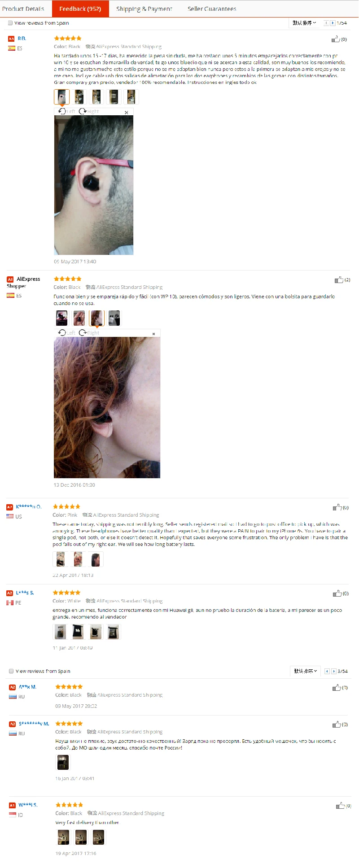Open the top sort order dropdown

(304, 23)
